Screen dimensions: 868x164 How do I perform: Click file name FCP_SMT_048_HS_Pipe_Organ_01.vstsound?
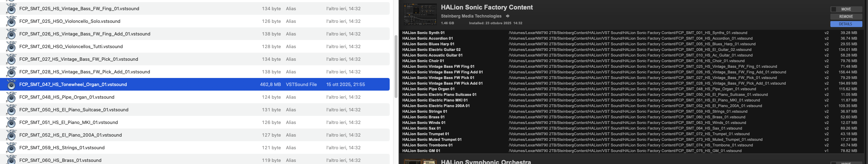pos(67,97)
